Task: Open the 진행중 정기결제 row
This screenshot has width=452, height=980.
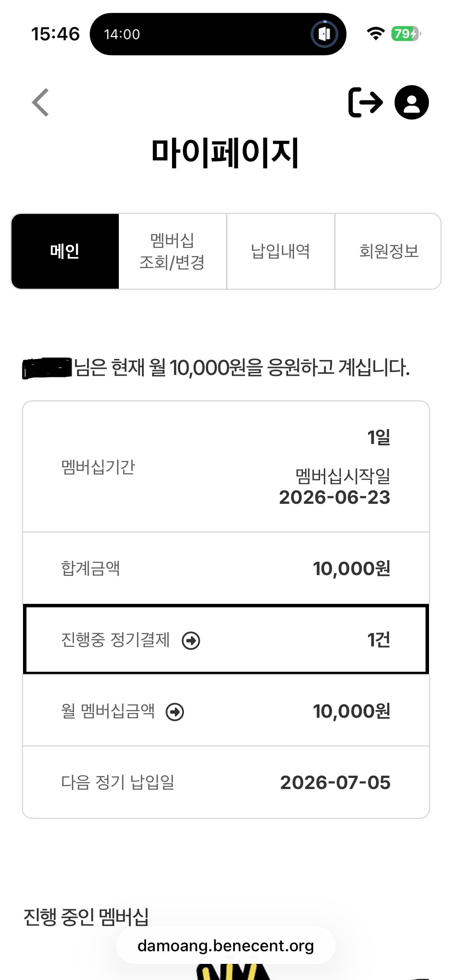Action: coord(226,640)
